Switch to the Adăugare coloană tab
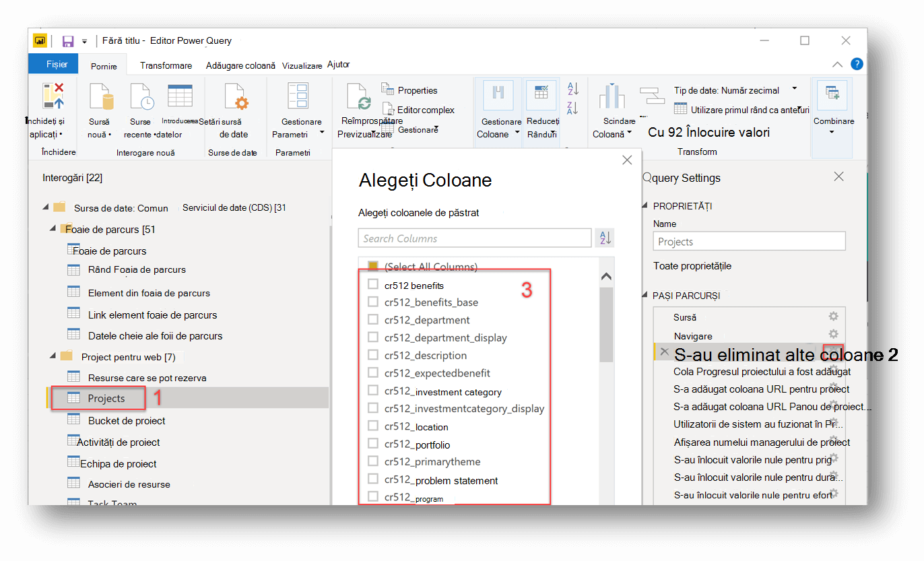This screenshot has height=561, width=924. 241,65
